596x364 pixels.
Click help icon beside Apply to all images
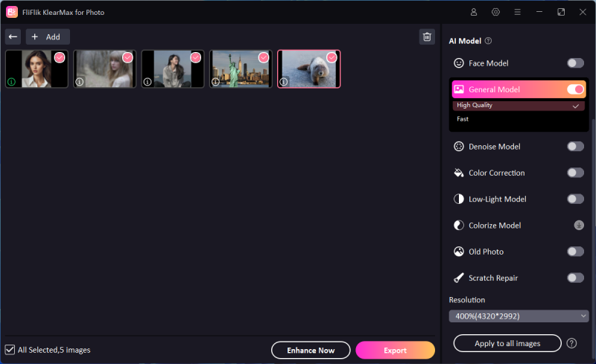tap(571, 343)
